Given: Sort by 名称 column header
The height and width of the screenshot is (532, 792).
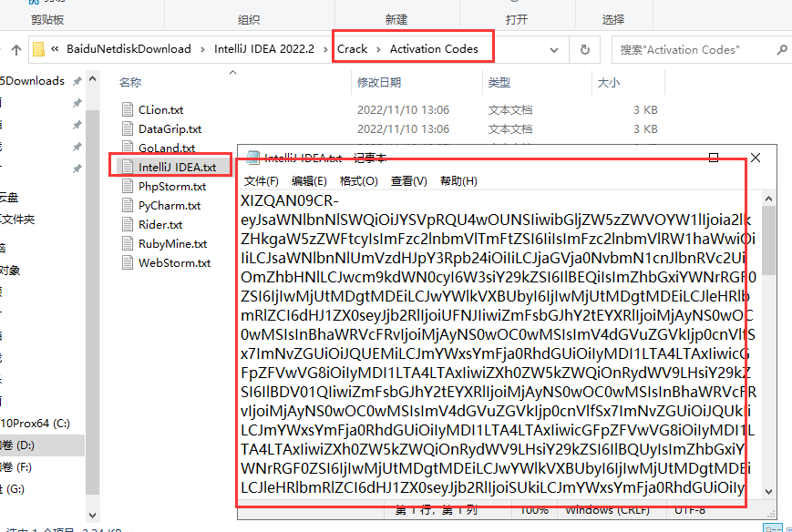Looking at the screenshot, I should (130, 82).
